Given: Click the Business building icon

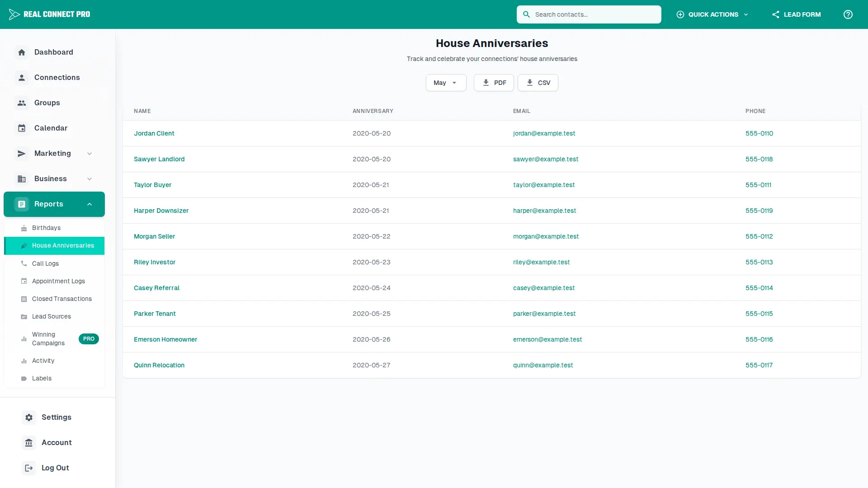Looking at the screenshot, I should pyautogui.click(x=22, y=179).
